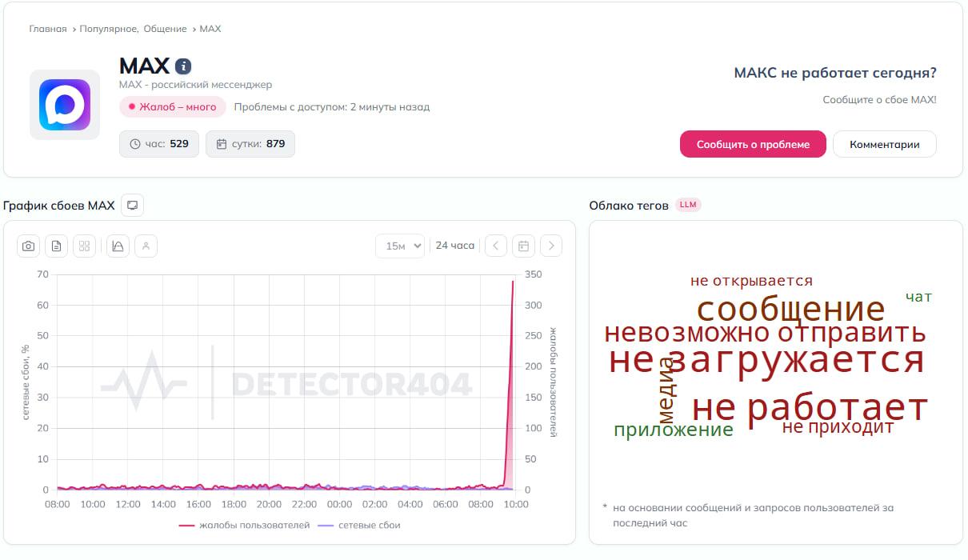The height and width of the screenshot is (560, 968).
Task: Click the info icon beside MAX title
Action: click(183, 66)
